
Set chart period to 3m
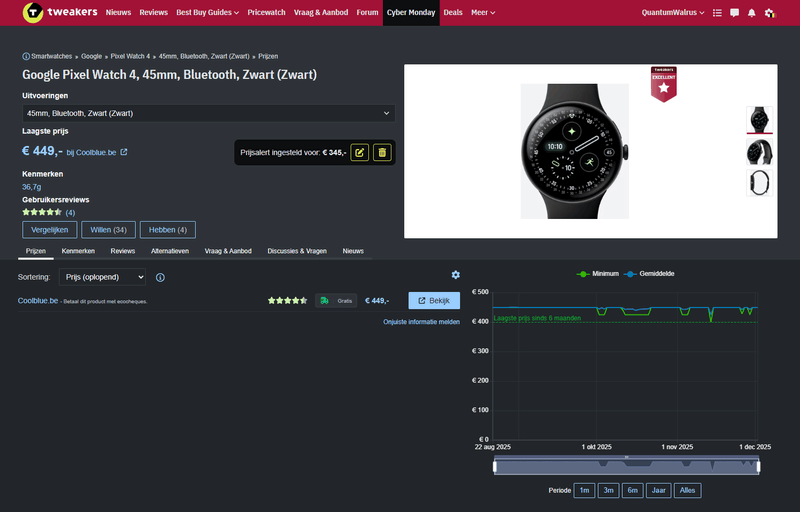[x=608, y=491]
